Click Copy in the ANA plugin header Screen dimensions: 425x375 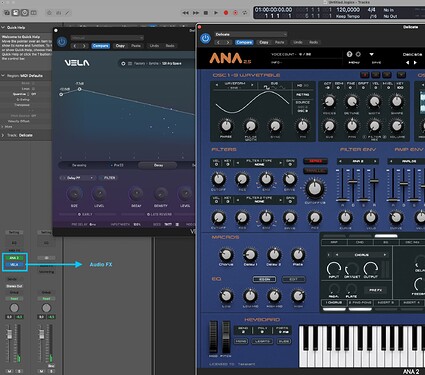tap(264, 42)
